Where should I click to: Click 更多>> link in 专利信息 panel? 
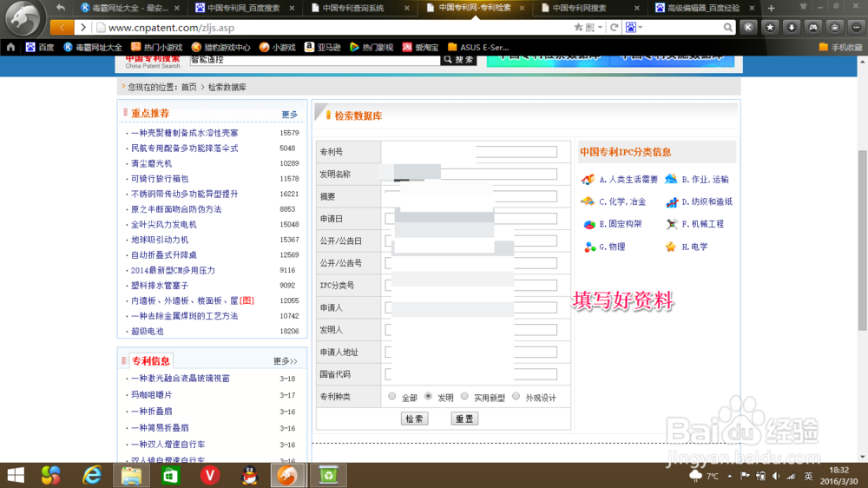[285, 361]
